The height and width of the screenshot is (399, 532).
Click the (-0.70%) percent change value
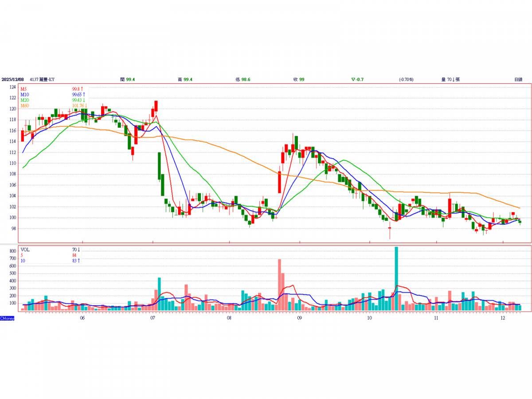(x=406, y=79)
